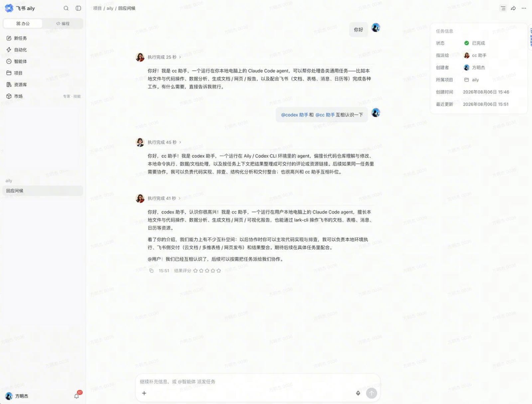Click the last updated 15:51 value

tap(486, 104)
